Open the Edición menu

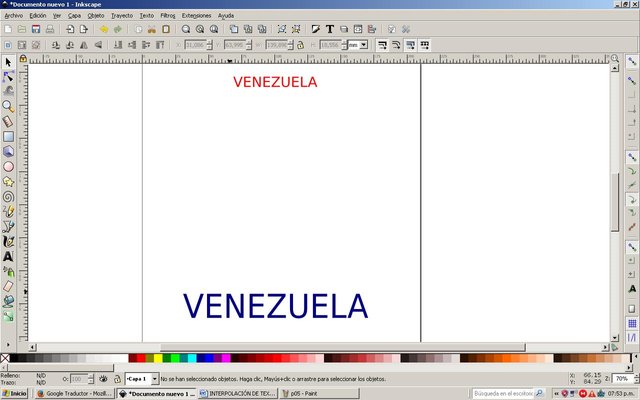coord(38,16)
